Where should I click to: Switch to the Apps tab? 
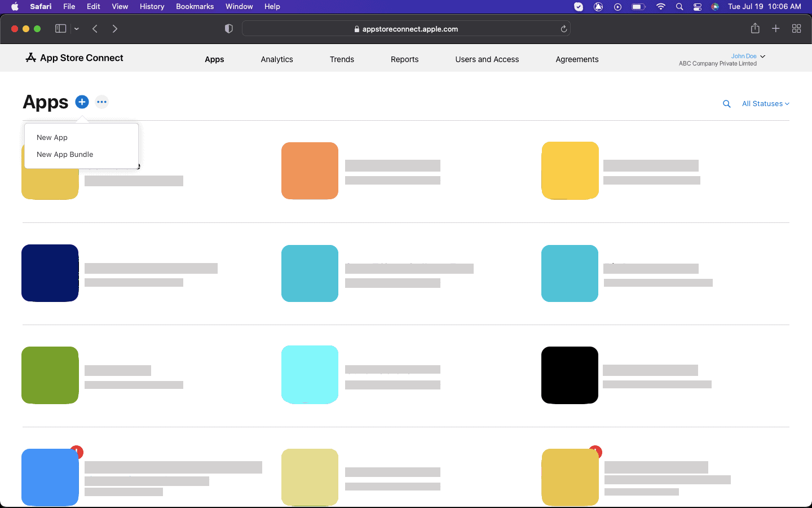coord(214,59)
